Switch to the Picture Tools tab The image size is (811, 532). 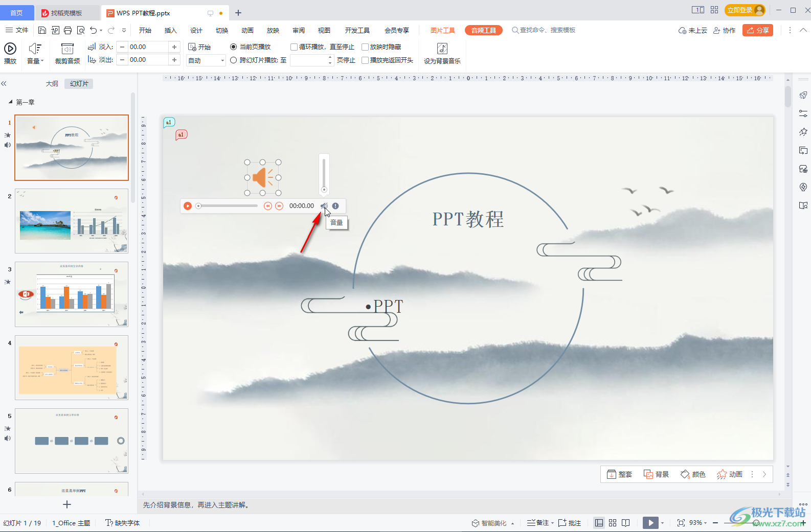pos(442,30)
